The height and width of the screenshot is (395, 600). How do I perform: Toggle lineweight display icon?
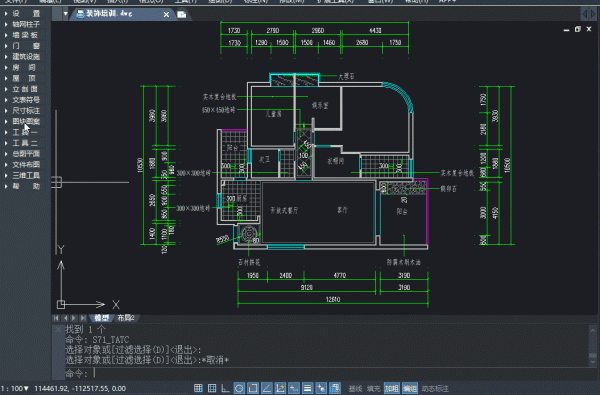(x=307, y=388)
